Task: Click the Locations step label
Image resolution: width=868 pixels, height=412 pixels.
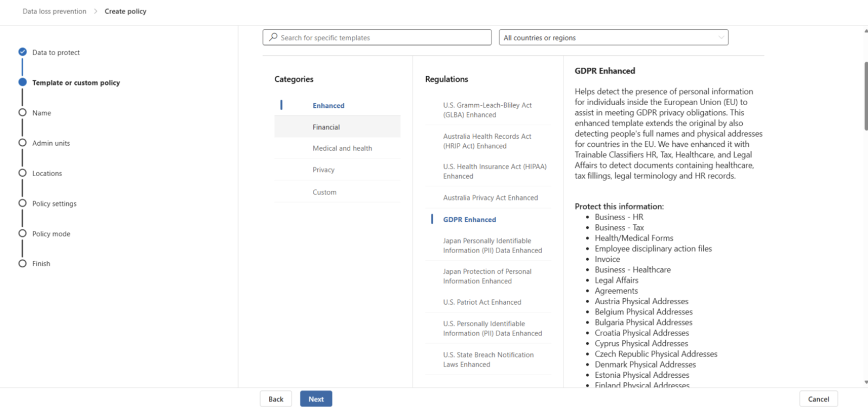Action: tap(47, 173)
